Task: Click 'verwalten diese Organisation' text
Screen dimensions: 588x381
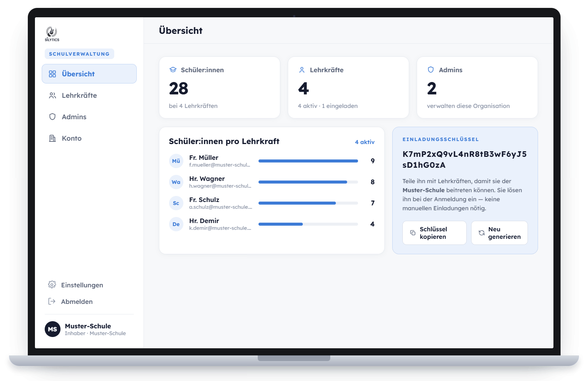Action: [468, 106]
